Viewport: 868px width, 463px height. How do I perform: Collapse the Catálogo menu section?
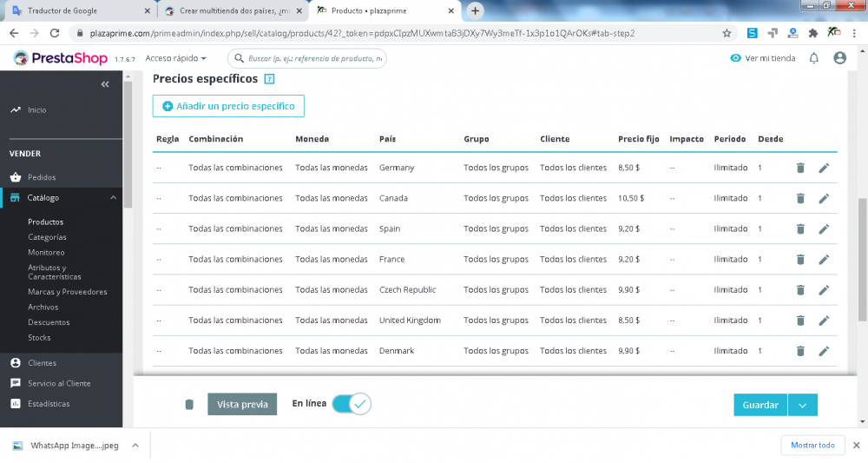tap(113, 198)
